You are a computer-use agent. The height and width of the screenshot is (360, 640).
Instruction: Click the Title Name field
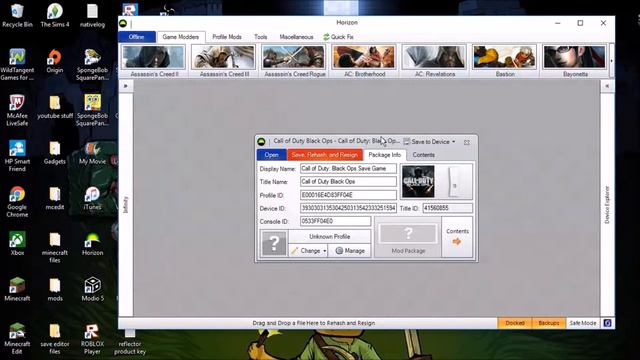(348, 181)
